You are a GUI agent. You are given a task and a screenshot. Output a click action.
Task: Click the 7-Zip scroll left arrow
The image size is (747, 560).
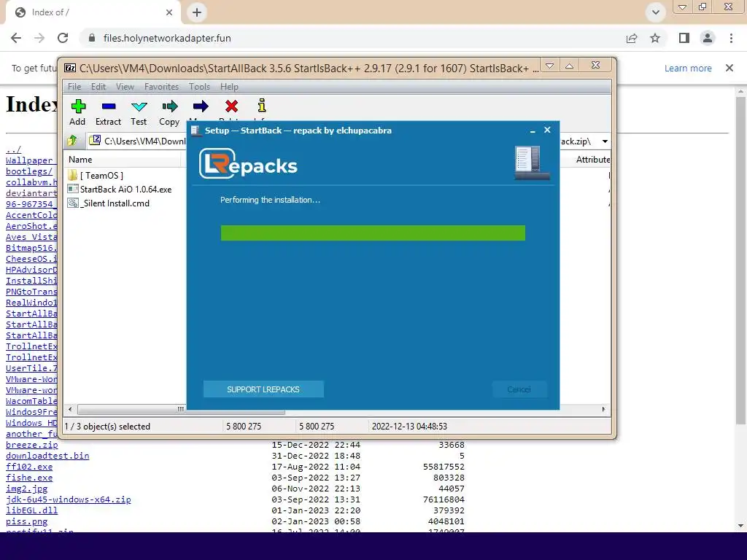(x=71, y=409)
